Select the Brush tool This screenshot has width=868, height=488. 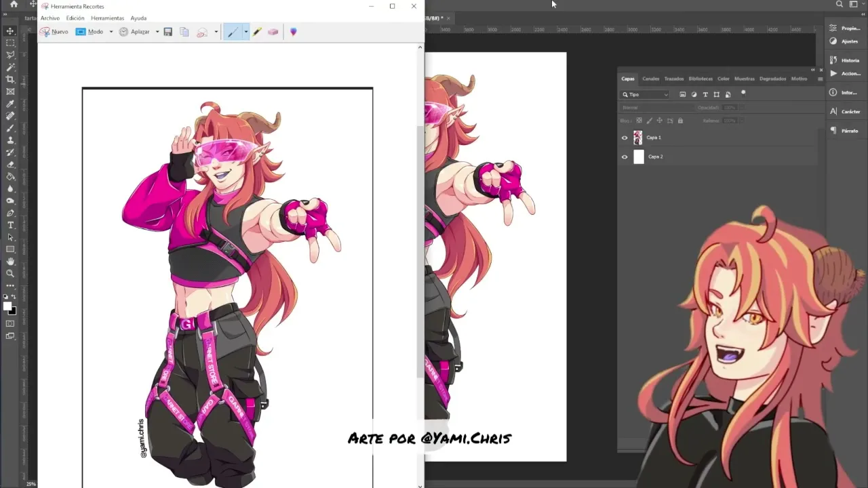click(x=10, y=128)
